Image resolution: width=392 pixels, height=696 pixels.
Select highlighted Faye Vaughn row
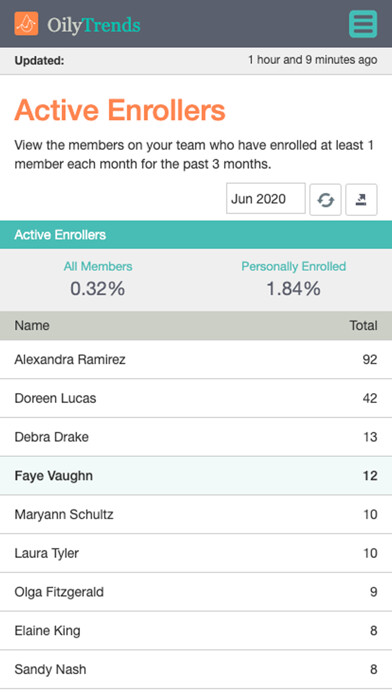[196, 475]
